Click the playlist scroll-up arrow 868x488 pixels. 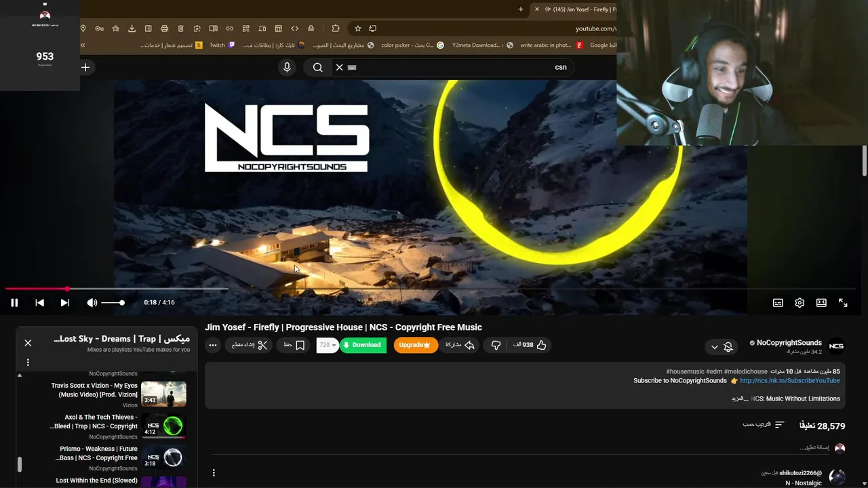pos(19,375)
